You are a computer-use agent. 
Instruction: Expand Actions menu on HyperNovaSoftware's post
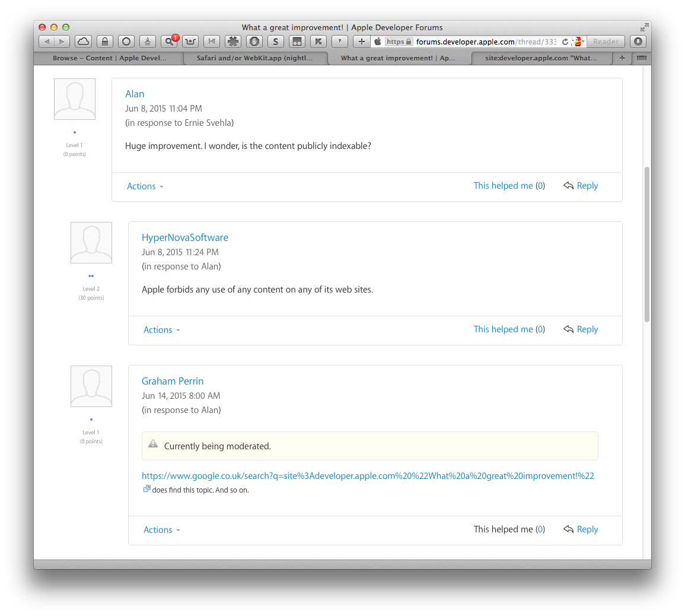[x=162, y=330]
